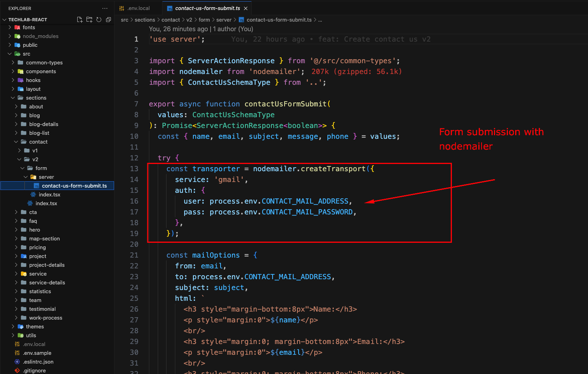Select the contact-us-form-submit.ts editor tab
The width and height of the screenshot is (588, 374).
(x=207, y=8)
